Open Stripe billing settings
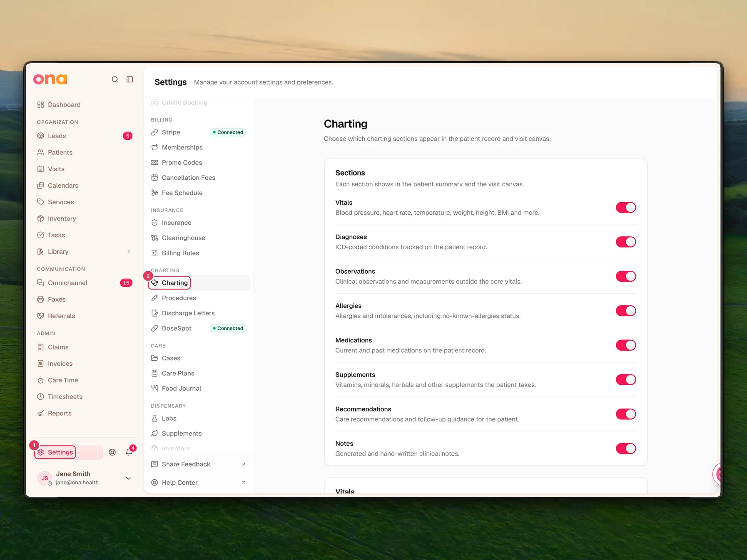Screen dimensions: 747x560 pyautogui.click(x=199, y=132)
